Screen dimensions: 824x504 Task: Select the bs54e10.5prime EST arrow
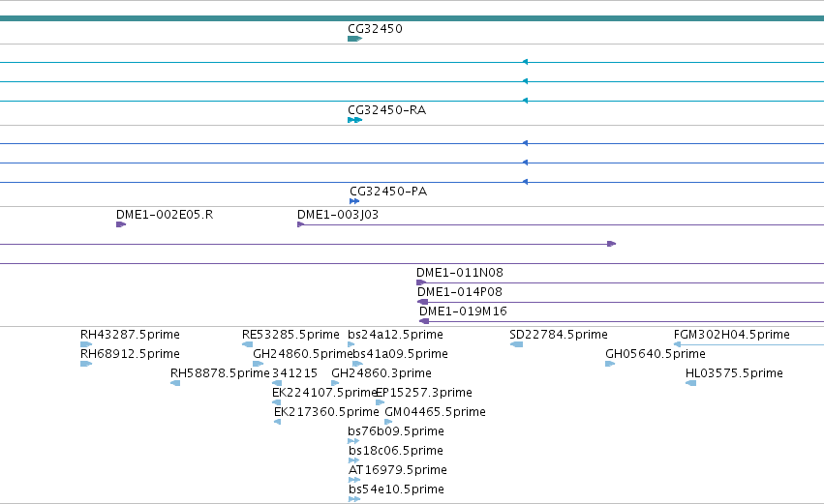(354, 500)
